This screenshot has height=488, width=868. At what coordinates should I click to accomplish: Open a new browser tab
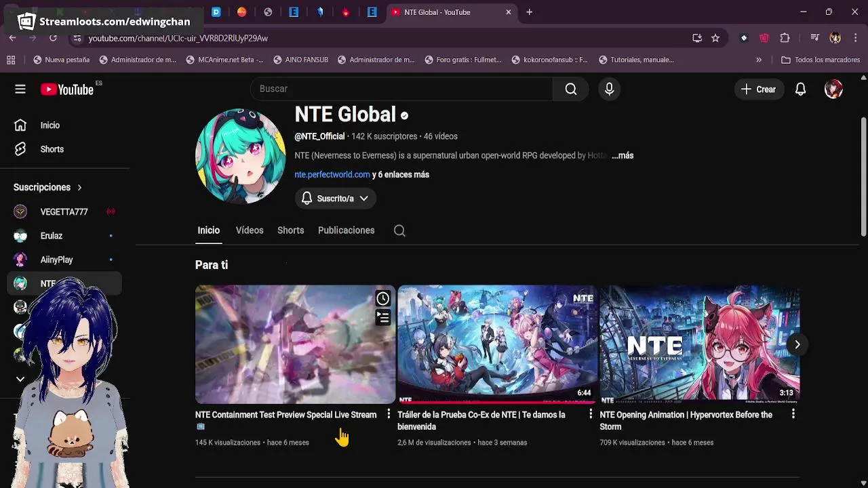point(530,12)
